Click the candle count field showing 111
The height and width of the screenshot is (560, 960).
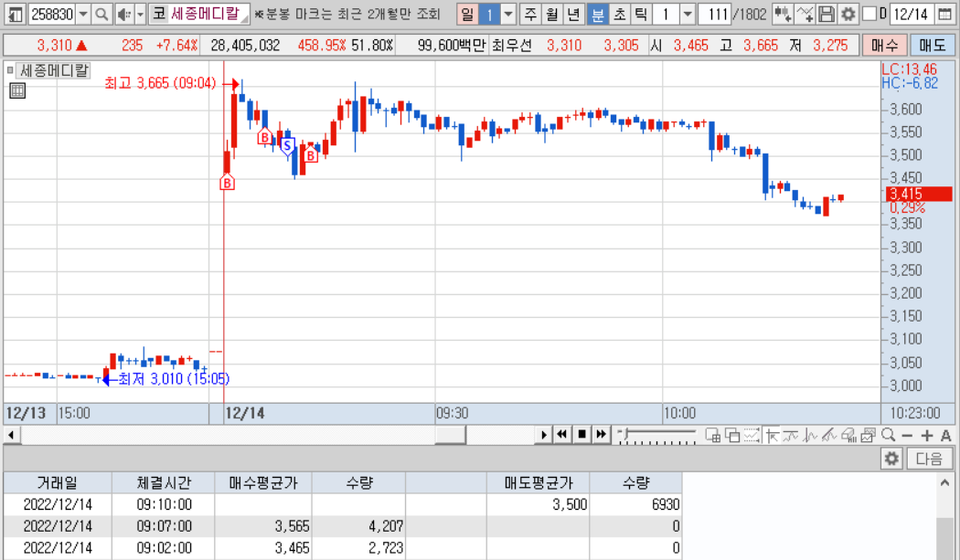pos(714,14)
